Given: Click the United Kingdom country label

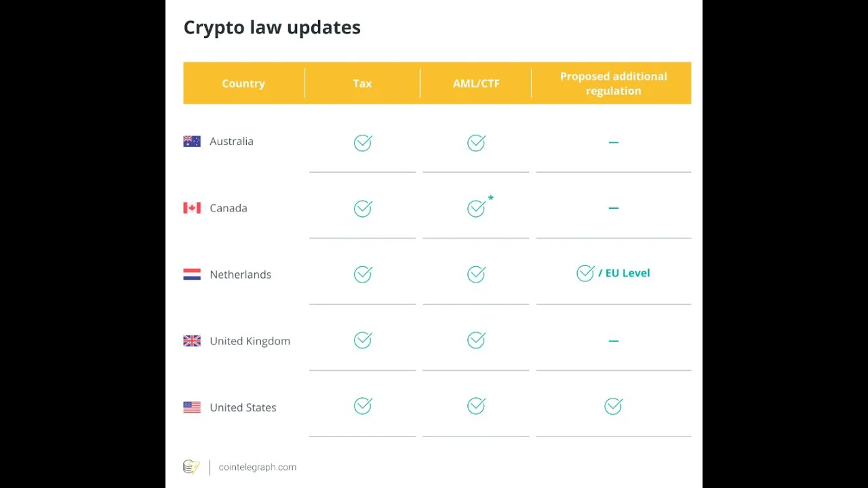Looking at the screenshot, I should point(250,341).
